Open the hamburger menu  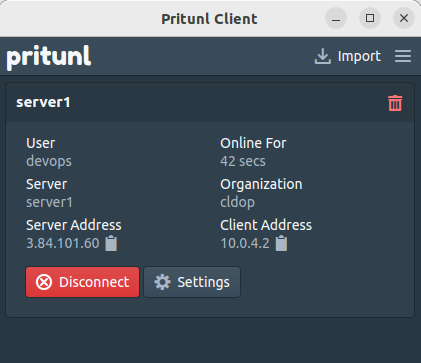[403, 56]
